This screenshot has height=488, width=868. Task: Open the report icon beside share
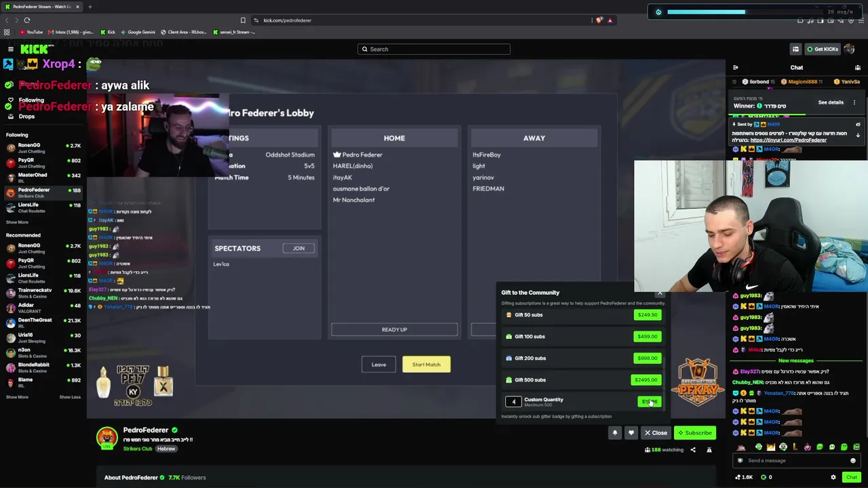709,450
